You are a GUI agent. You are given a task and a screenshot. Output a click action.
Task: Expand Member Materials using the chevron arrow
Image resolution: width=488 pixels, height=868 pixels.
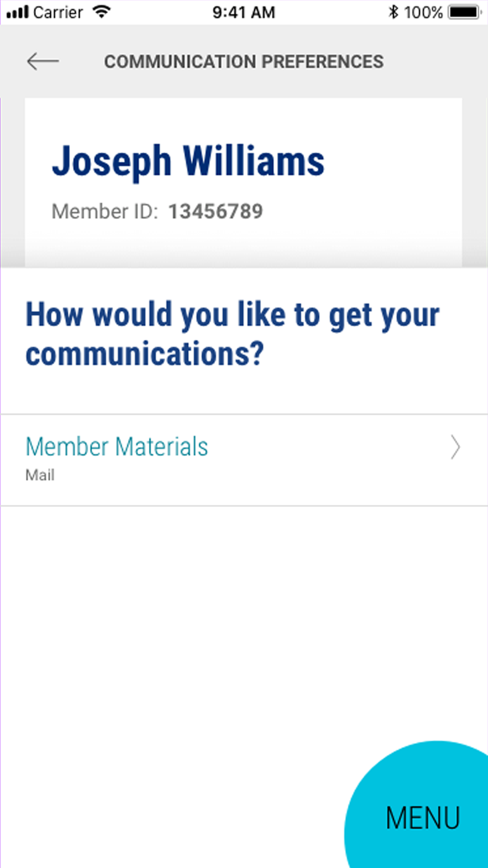click(455, 447)
